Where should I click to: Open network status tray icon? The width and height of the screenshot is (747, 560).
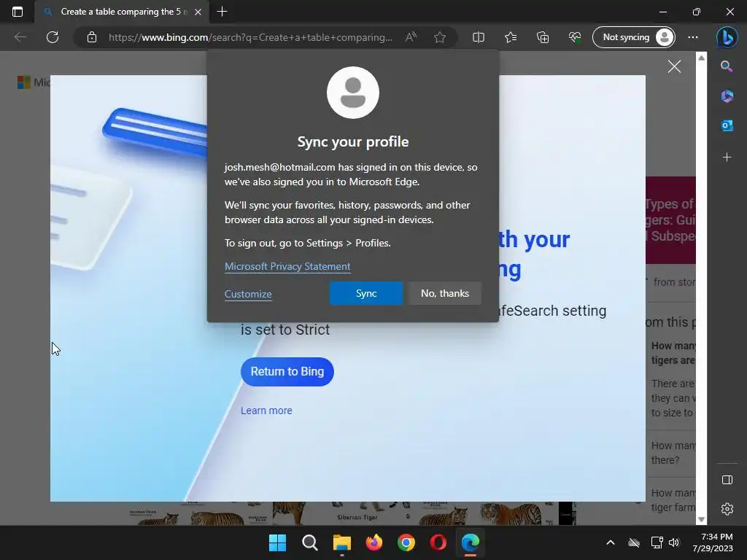(657, 542)
